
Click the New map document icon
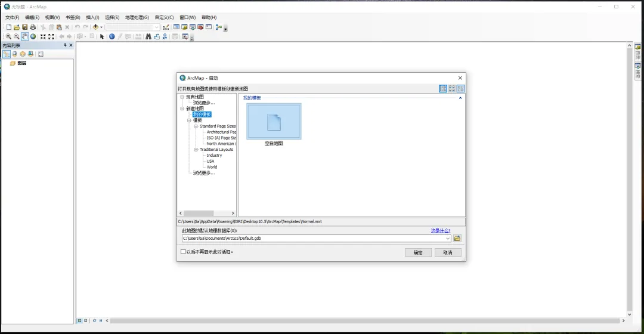(8, 27)
